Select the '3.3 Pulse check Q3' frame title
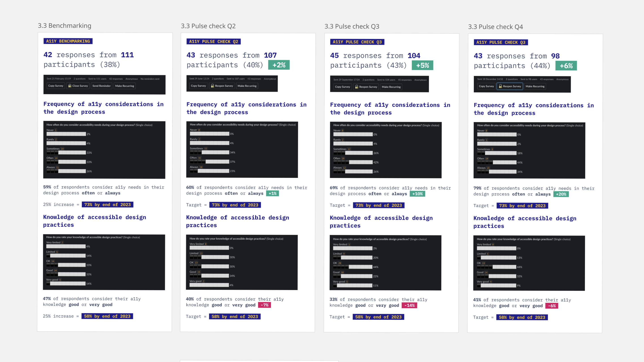Image resolution: width=644 pixels, height=362 pixels. 352,27
